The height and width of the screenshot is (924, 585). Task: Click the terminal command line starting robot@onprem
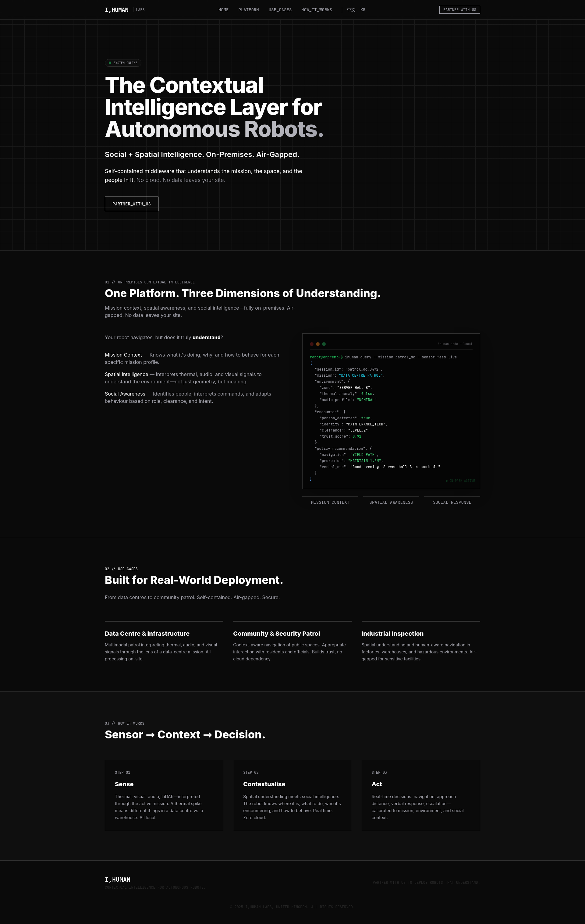coord(383,357)
